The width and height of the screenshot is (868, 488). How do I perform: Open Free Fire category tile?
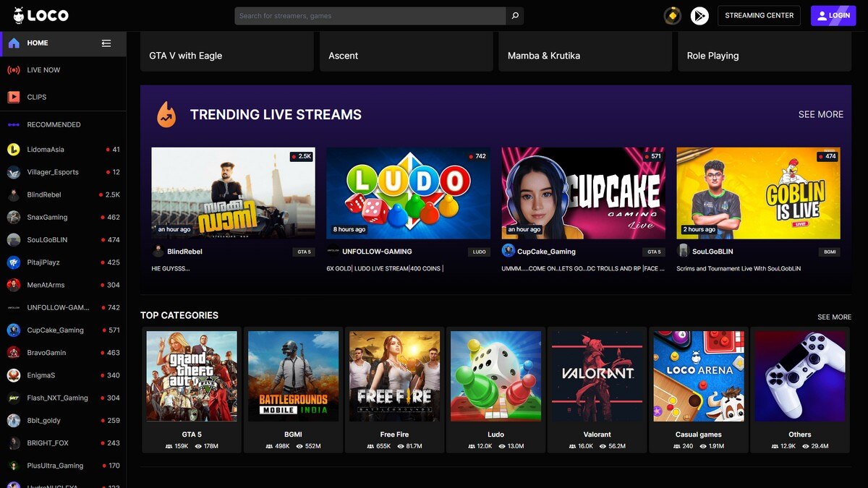[394, 390]
